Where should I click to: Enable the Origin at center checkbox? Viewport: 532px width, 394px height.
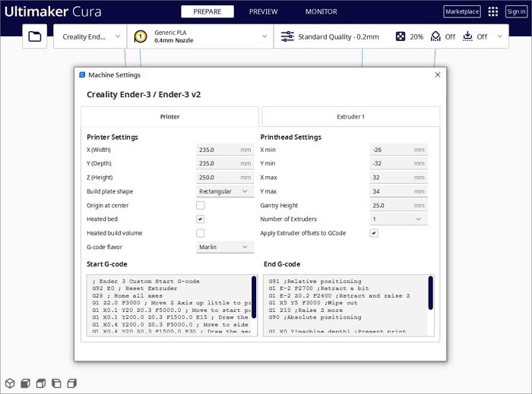201,206
